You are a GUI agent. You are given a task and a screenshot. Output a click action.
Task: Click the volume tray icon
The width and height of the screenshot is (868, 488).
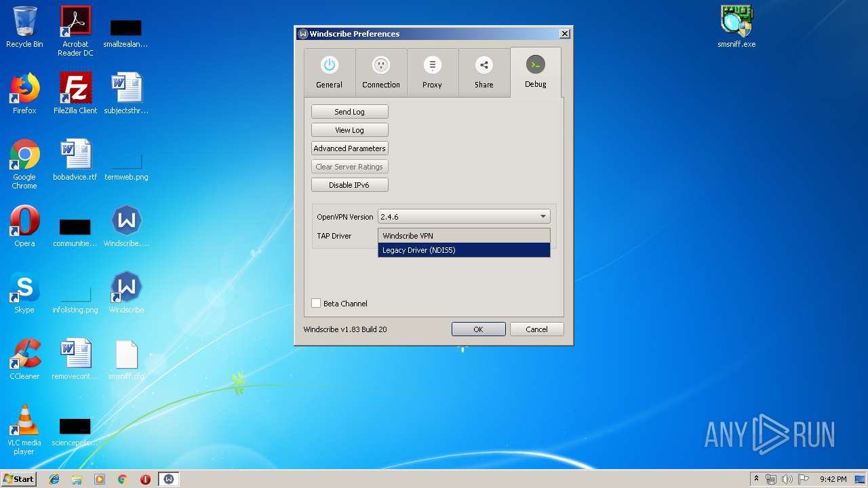click(x=787, y=479)
